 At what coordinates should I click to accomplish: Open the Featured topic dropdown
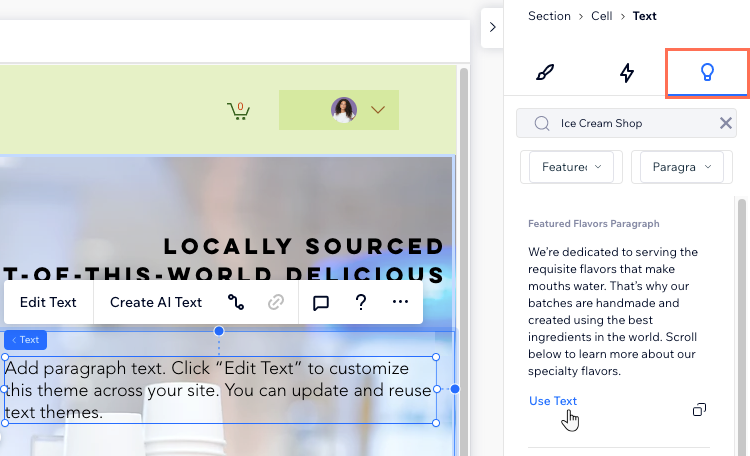point(571,167)
